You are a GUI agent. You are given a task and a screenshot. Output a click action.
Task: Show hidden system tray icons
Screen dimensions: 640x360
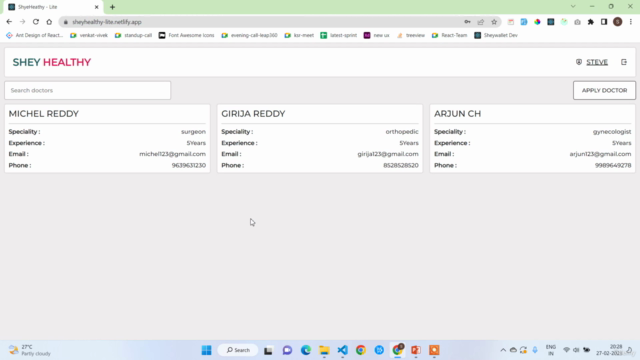[503, 350]
